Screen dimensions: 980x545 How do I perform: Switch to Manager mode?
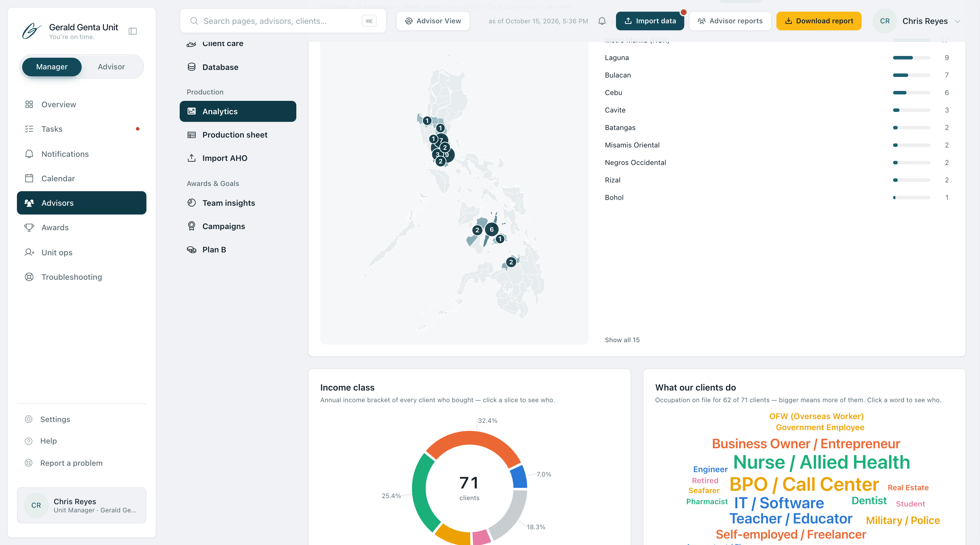click(52, 67)
